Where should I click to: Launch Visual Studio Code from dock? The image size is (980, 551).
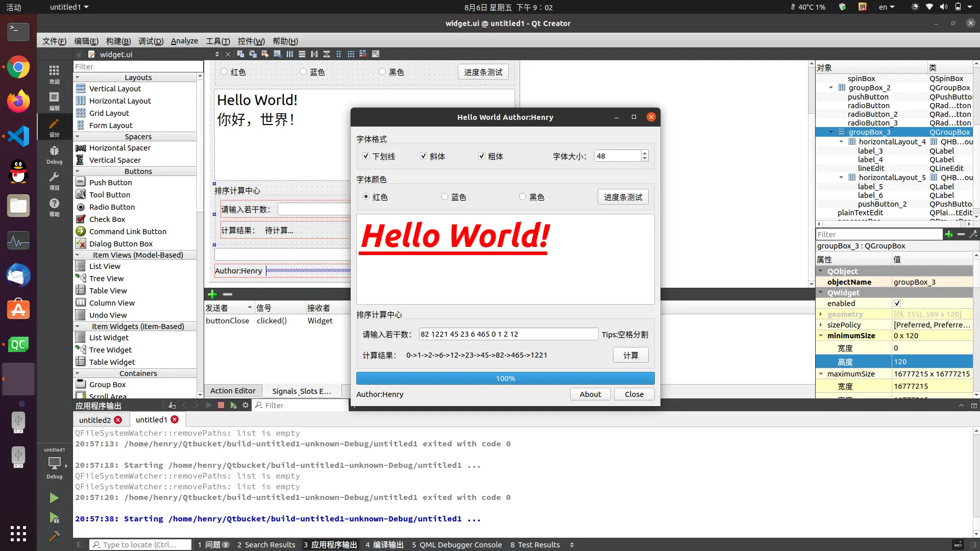[18, 136]
